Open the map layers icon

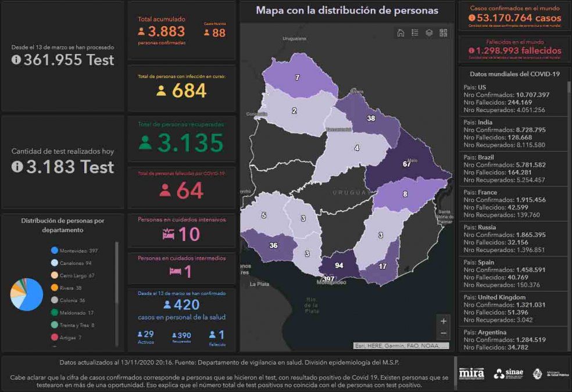tap(429, 33)
